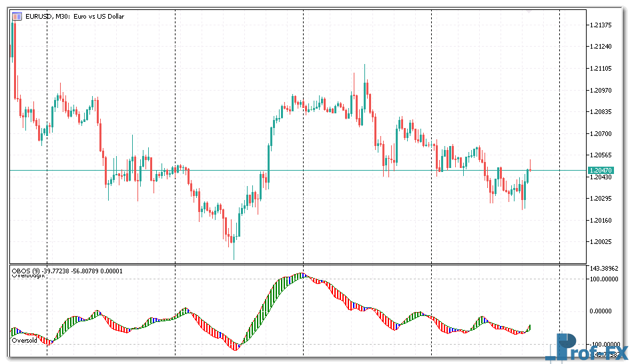Click the most recent candle on the chart
Image resolution: width=630 pixels, height=364 pixels.
point(530,170)
